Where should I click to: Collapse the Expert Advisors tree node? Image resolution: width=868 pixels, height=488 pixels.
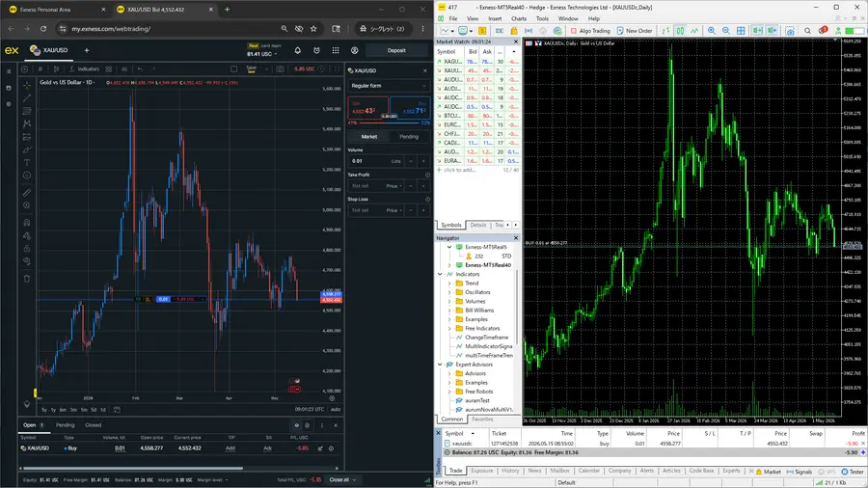[441, 365]
